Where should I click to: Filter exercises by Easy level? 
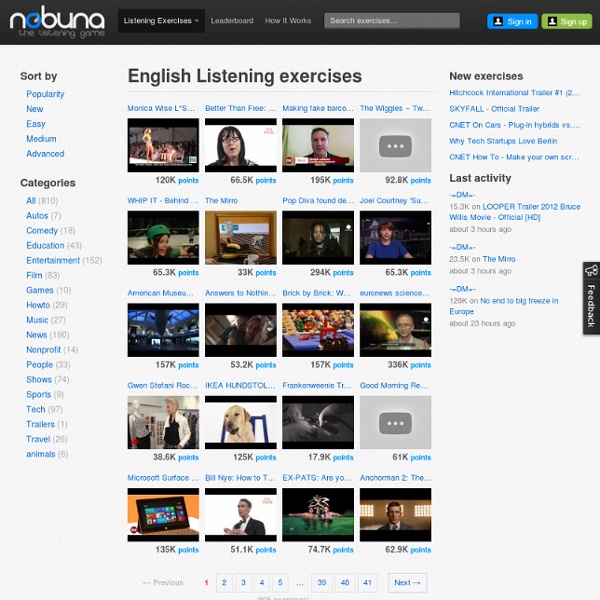pos(36,124)
